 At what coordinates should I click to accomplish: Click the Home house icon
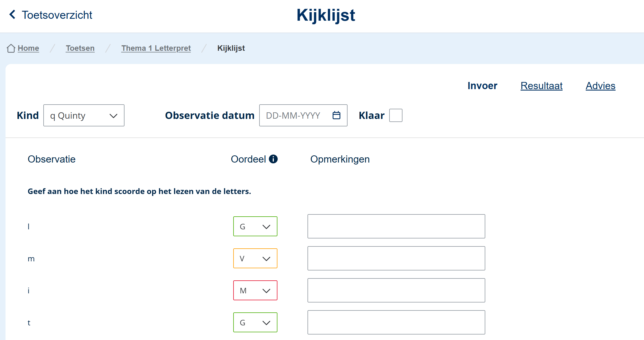pos(11,48)
